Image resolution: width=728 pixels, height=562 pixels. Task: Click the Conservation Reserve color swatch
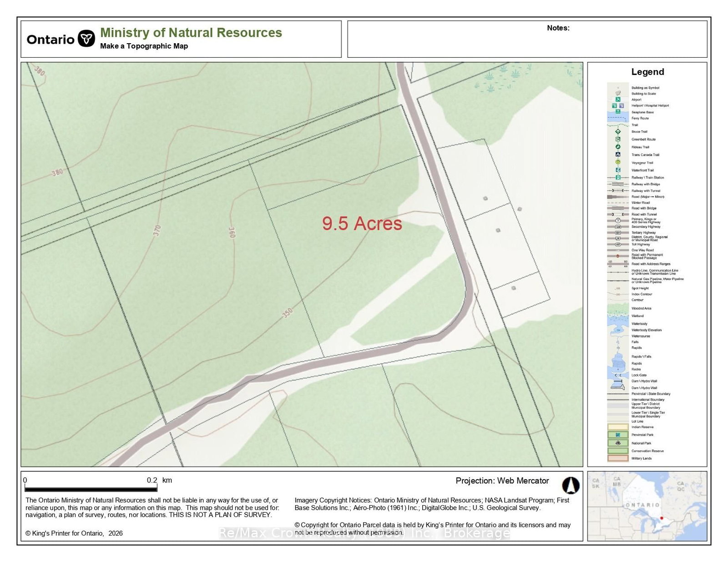618,451
